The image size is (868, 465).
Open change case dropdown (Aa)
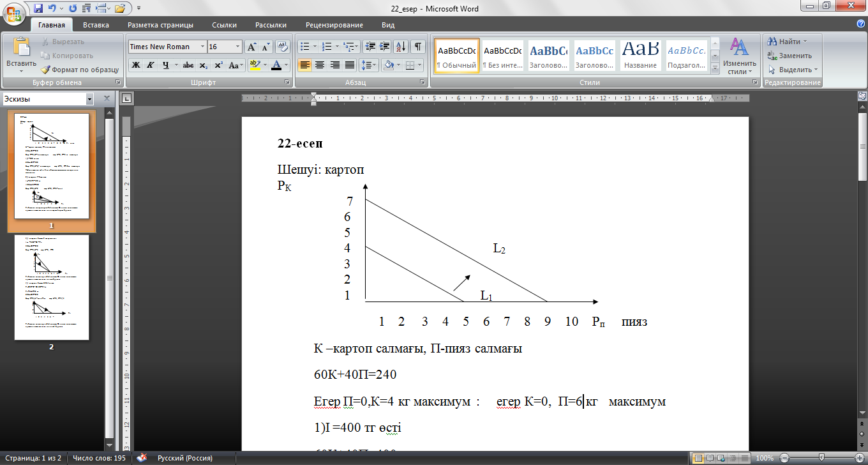236,65
